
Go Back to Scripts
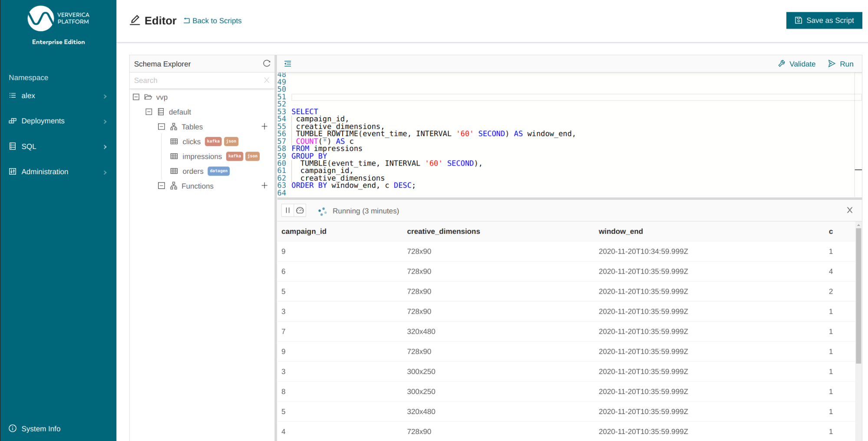212,20
